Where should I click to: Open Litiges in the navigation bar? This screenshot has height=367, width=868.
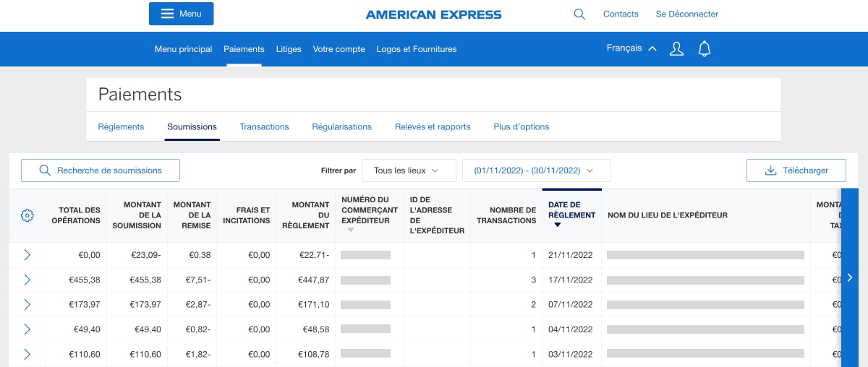point(289,49)
